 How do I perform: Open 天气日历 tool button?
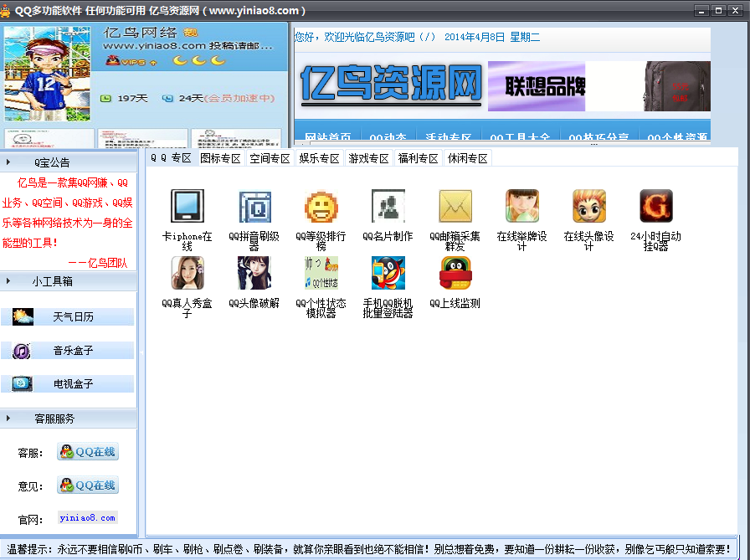pyautogui.click(x=68, y=316)
